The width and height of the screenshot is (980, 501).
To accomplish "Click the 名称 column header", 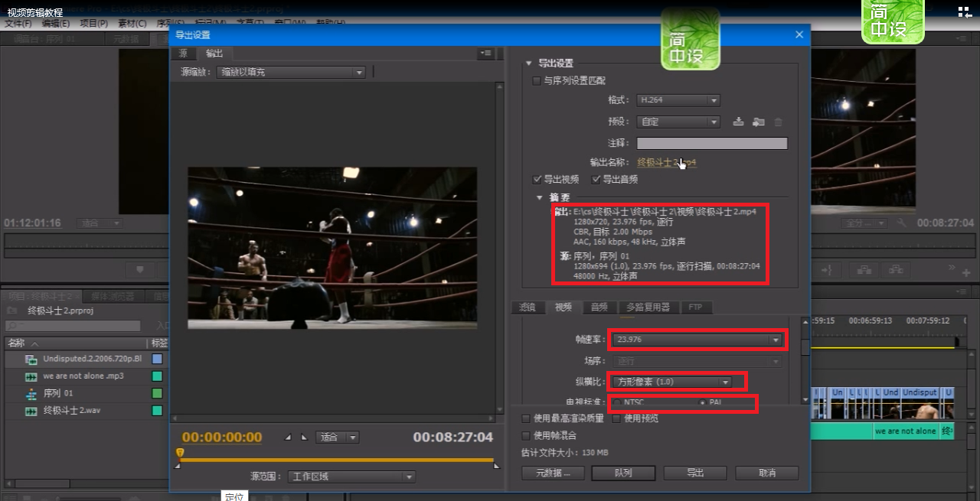I will point(16,343).
